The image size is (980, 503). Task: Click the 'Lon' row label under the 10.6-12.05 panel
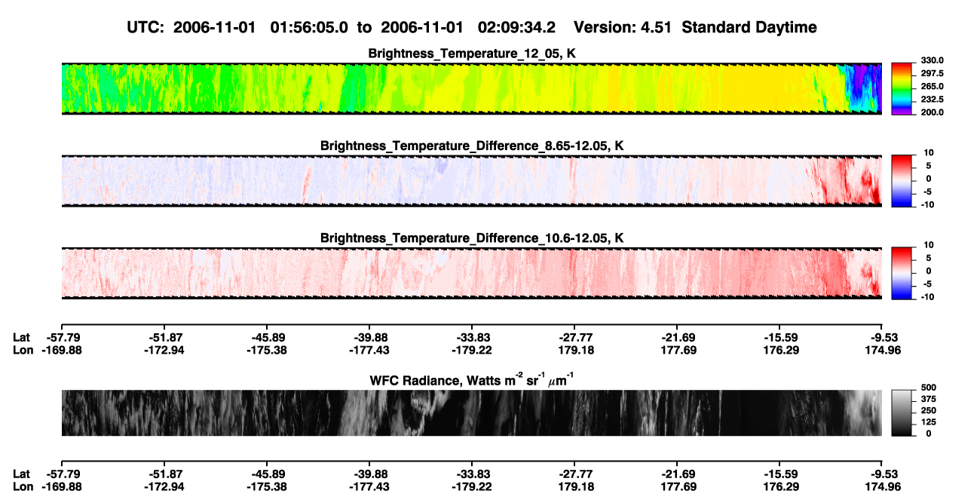click(x=23, y=349)
